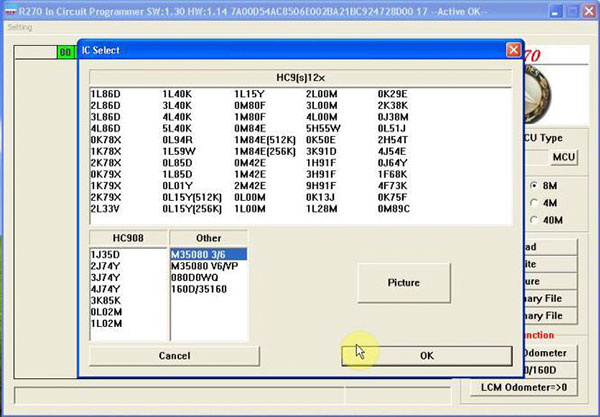
Task: Choose 1J35D in HC908 list
Action: tap(105, 254)
